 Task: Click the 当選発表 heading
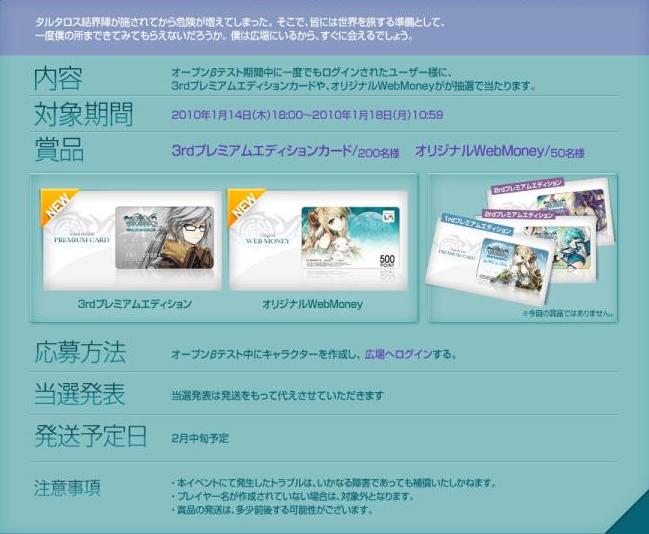click(x=79, y=394)
